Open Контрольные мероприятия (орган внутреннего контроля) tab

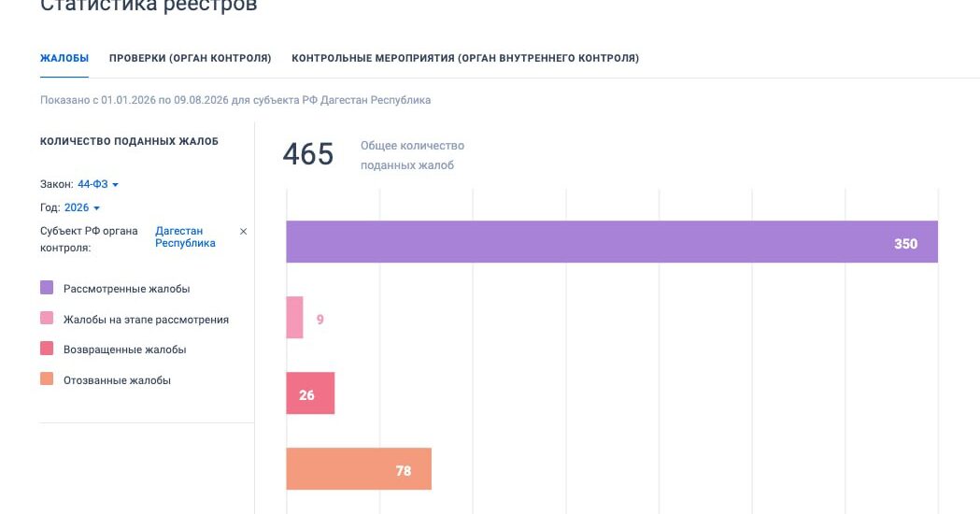465,58
